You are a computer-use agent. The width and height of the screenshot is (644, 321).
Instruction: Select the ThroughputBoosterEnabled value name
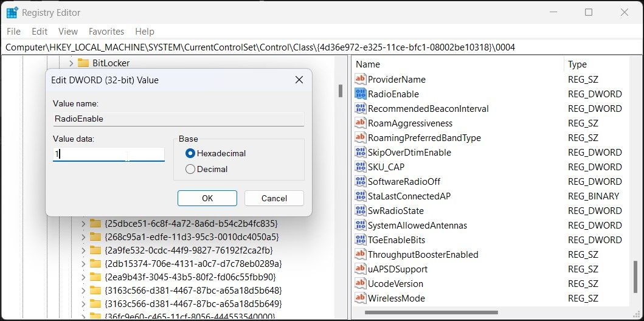tap(423, 255)
